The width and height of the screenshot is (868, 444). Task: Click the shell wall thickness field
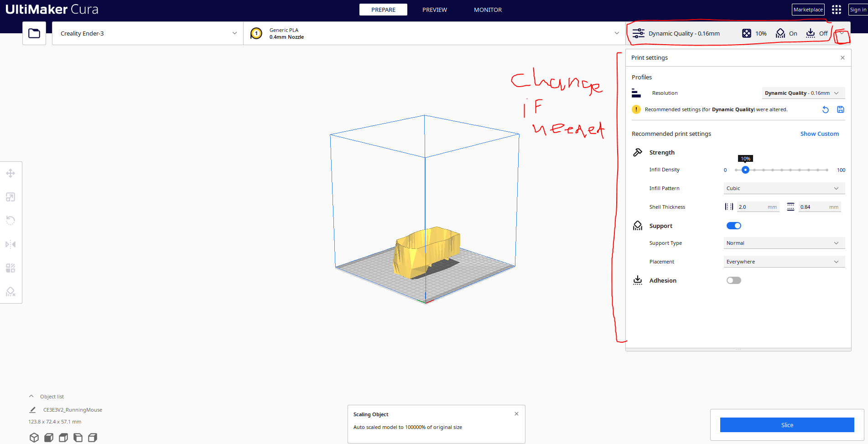[758, 207]
